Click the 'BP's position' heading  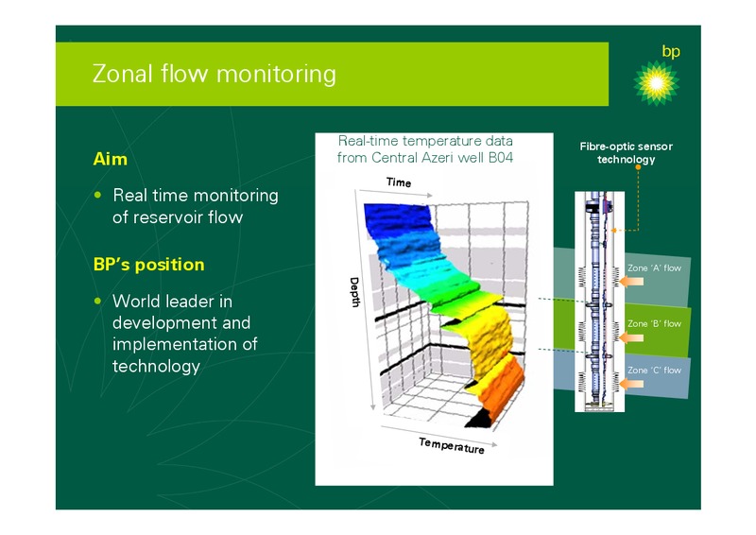[x=148, y=265]
